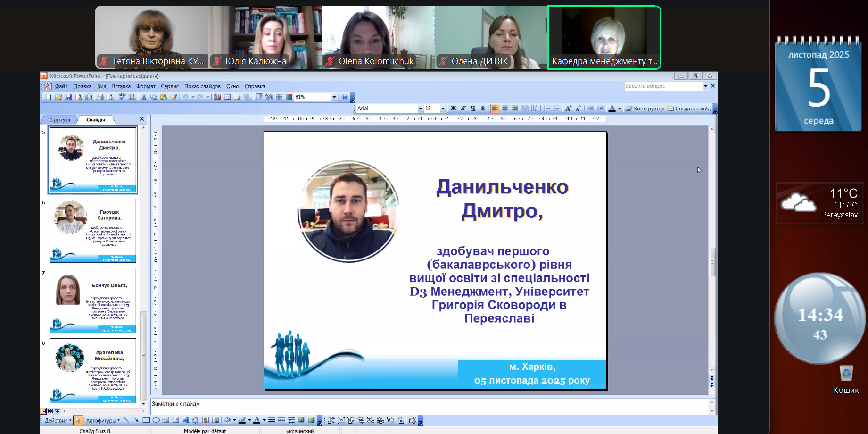The height and width of the screenshot is (434, 868).
Task: Select the Rectangle shape tool
Action: (146, 420)
